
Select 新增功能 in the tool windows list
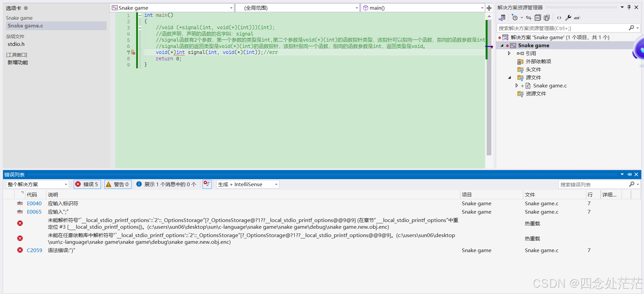pos(18,63)
